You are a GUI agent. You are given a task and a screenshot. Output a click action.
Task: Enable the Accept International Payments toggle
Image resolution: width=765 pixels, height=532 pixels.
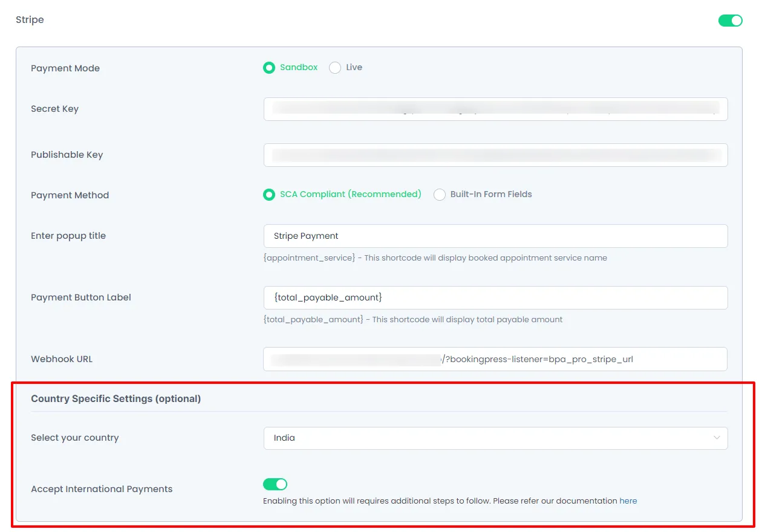275,484
